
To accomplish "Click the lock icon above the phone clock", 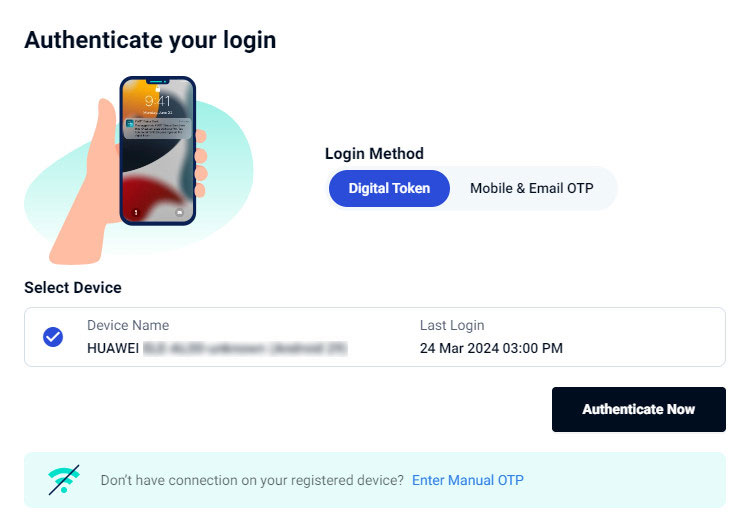I will 158,88.
